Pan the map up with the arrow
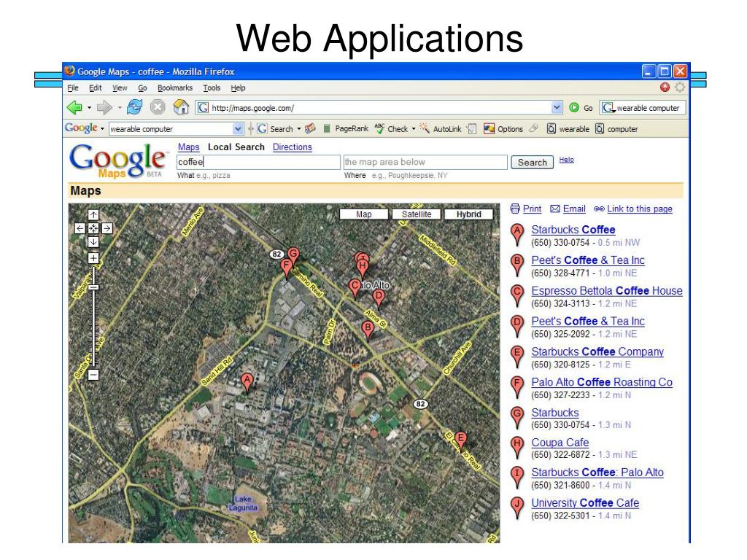Image resolution: width=747 pixels, height=560 pixels. 93,215
